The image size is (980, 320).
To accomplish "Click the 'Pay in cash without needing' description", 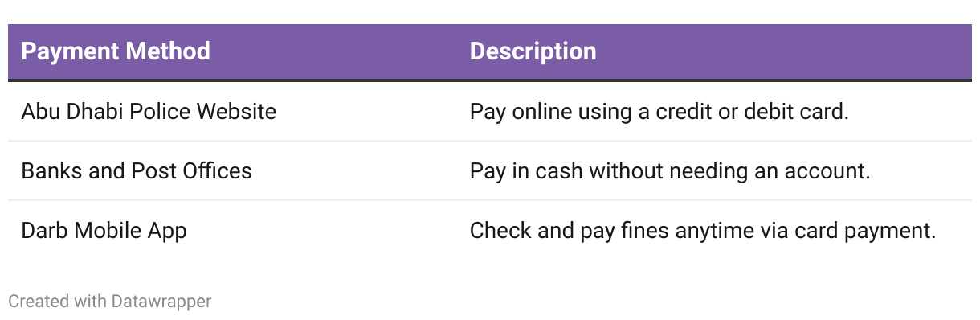I will [670, 170].
